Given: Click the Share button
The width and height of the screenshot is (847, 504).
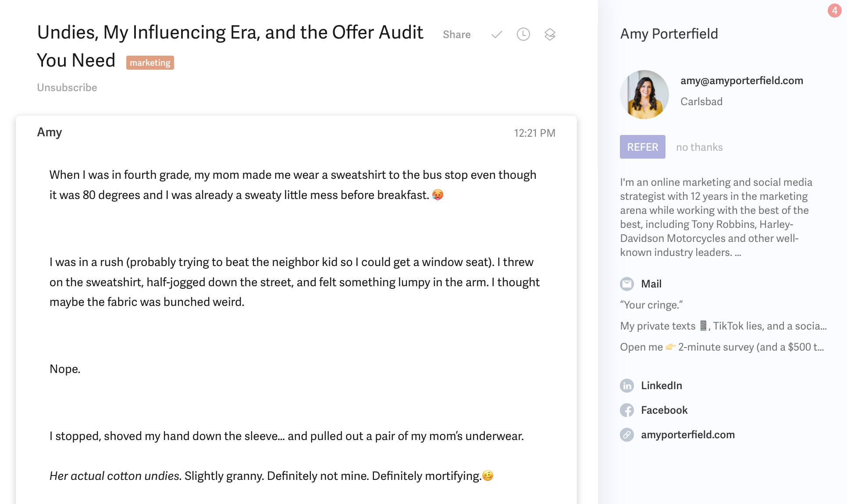Looking at the screenshot, I should [457, 35].
